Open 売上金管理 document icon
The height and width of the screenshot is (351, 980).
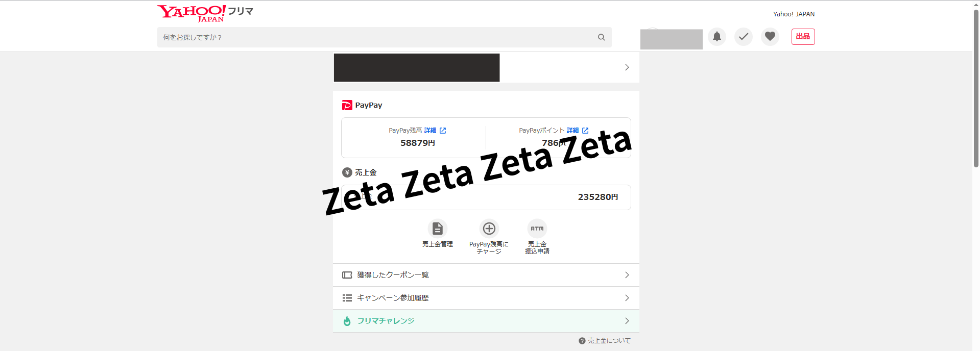coord(438,228)
